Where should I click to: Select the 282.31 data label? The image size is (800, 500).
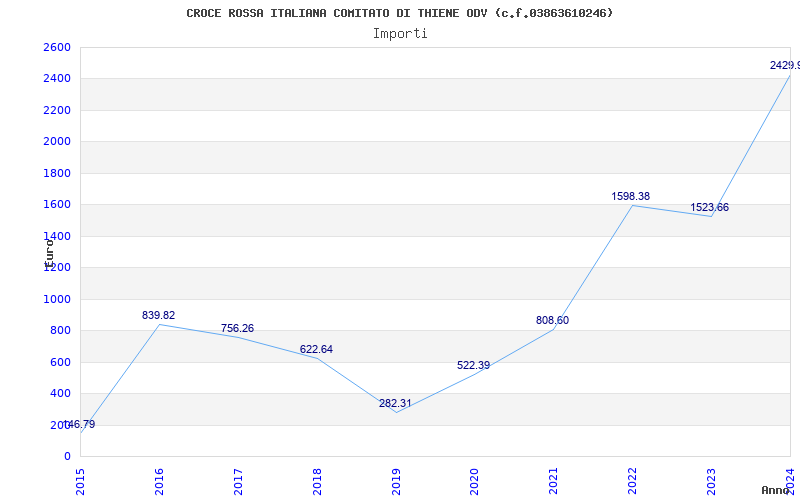pos(395,403)
